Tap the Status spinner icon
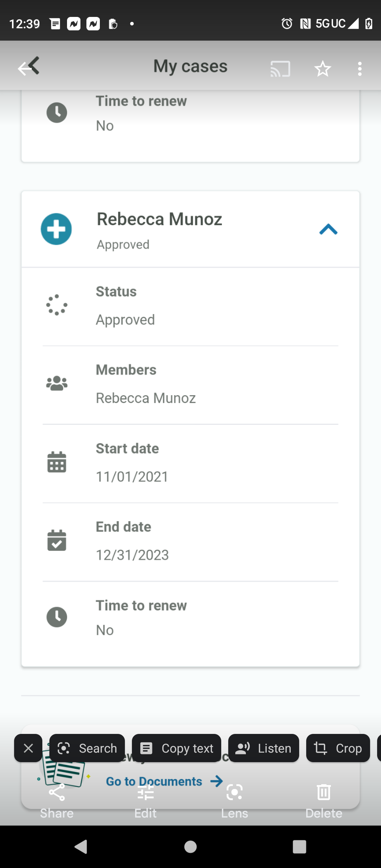The width and height of the screenshot is (381, 868). pyautogui.click(x=56, y=305)
